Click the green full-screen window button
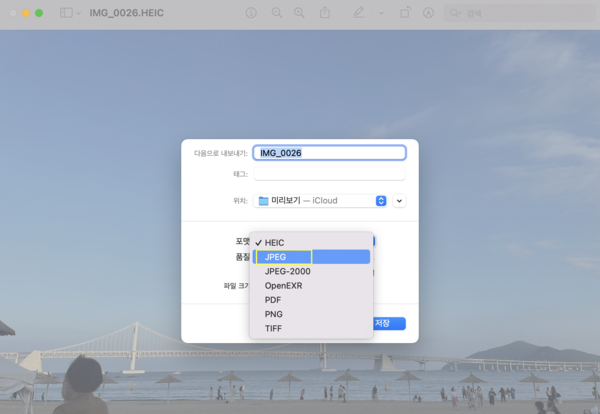Viewport: 600px width, 414px height. click(39, 13)
